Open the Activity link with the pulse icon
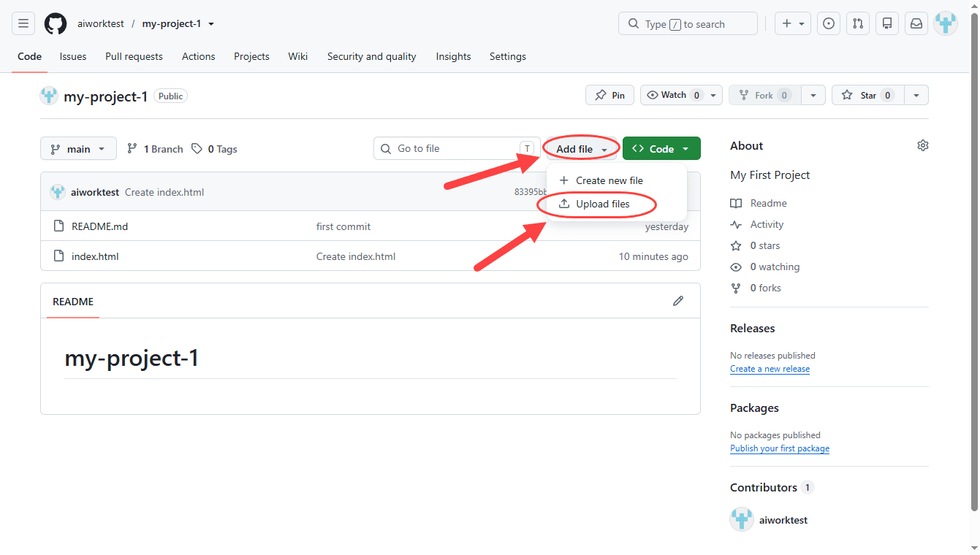This screenshot has width=980, height=555. click(756, 224)
